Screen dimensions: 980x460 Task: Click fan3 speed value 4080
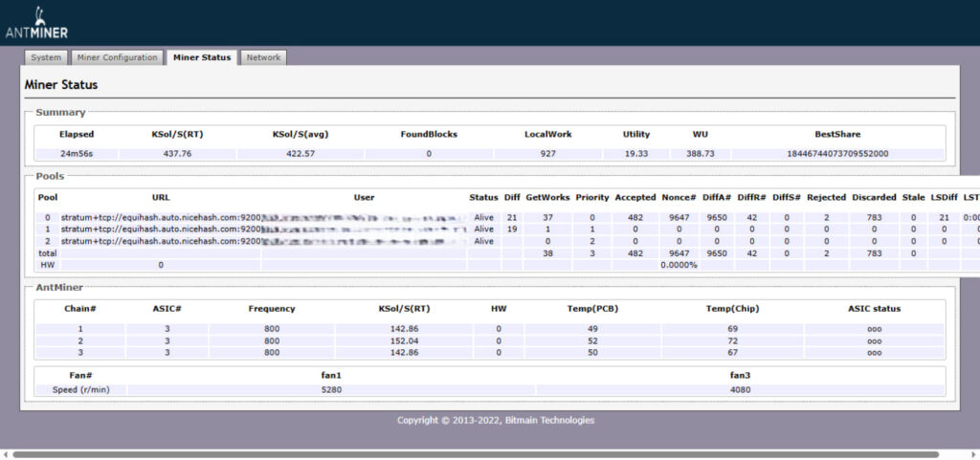pos(740,389)
